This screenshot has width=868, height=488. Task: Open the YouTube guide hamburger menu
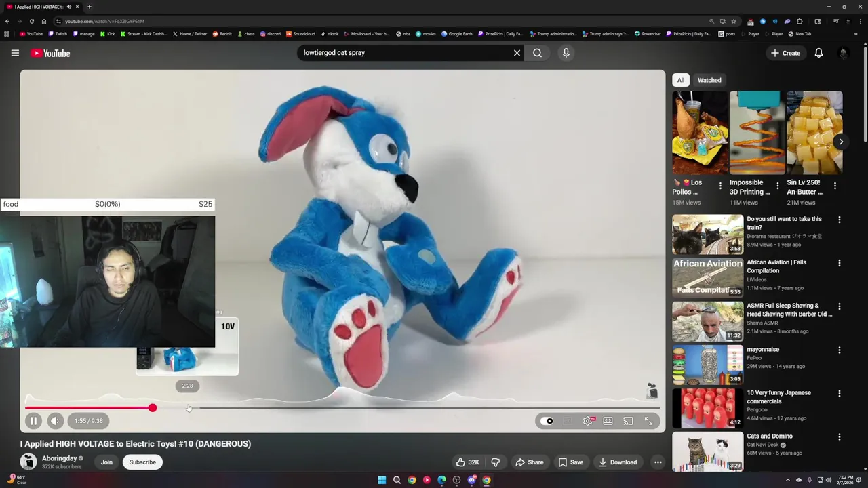pyautogui.click(x=15, y=53)
